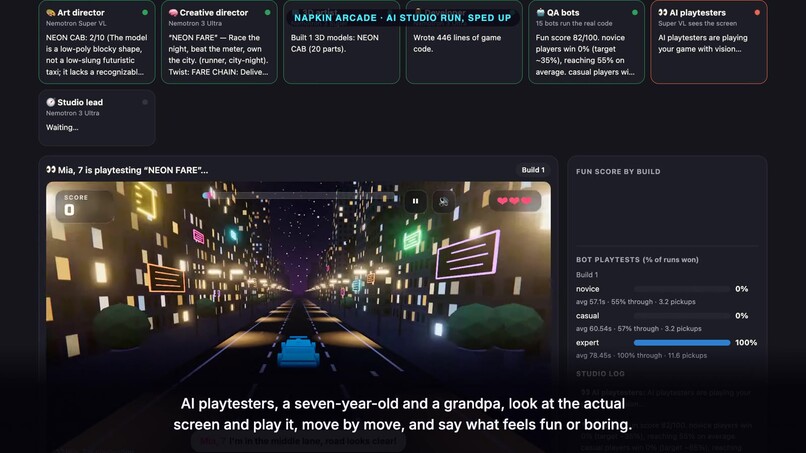The height and width of the screenshot is (453, 806).
Task: Click the QA bots robot icon
Action: (x=540, y=12)
